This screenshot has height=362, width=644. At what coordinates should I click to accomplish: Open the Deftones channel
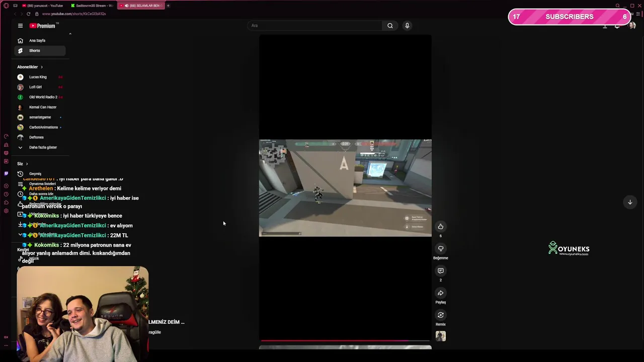(40, 137)
